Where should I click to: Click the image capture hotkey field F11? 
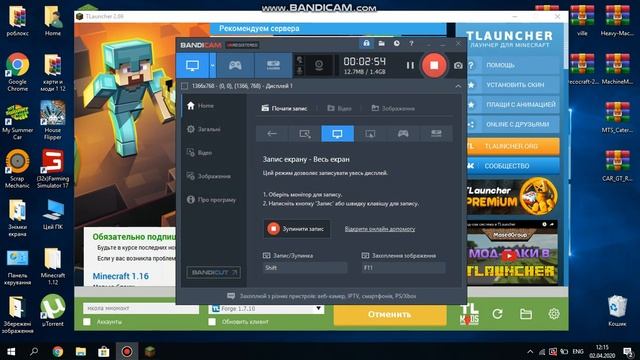click(403, 268)
